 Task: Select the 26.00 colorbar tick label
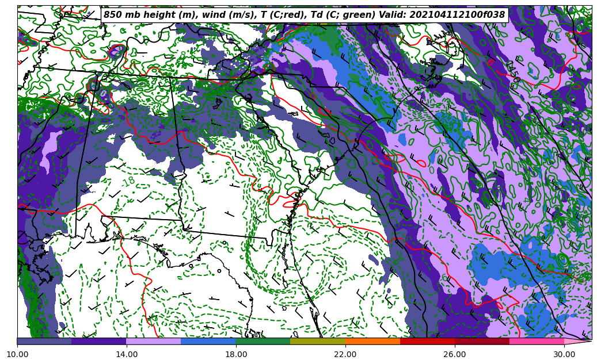[455, 354]
